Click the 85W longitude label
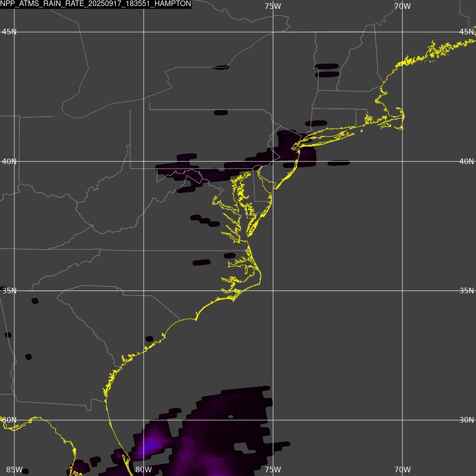 [x=14, y=469]
